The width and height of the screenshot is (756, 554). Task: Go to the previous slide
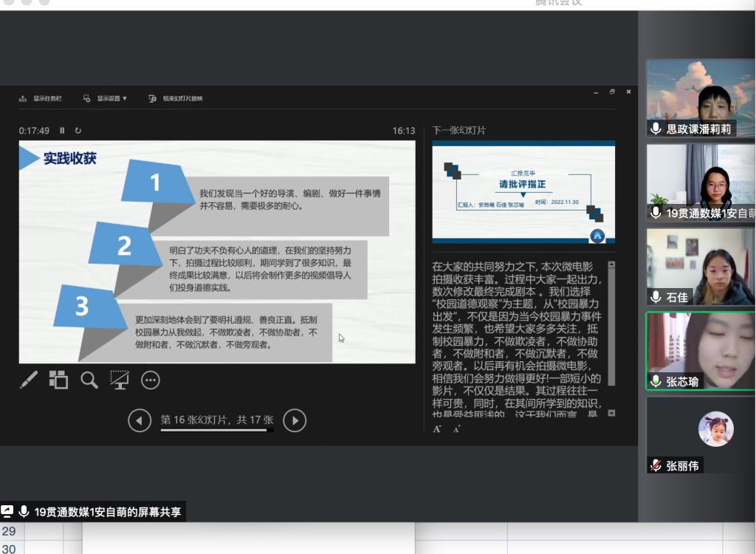(139, 420)
